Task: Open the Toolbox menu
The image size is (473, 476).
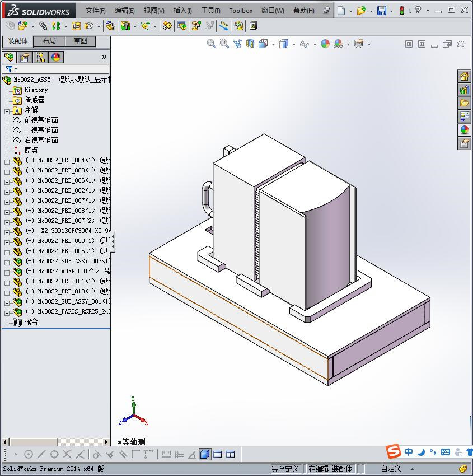Action: pos(241,11)
